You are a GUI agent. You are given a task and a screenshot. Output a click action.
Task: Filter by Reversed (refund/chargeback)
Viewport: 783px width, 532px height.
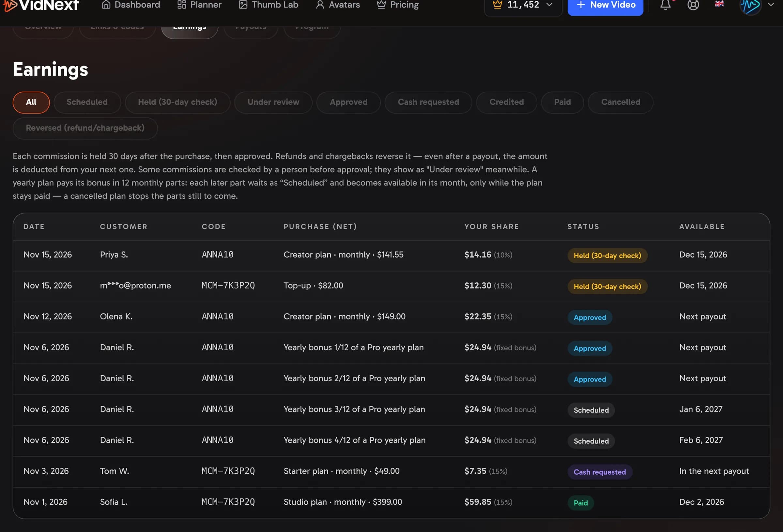pyautogui.click(x=85, y=128)
